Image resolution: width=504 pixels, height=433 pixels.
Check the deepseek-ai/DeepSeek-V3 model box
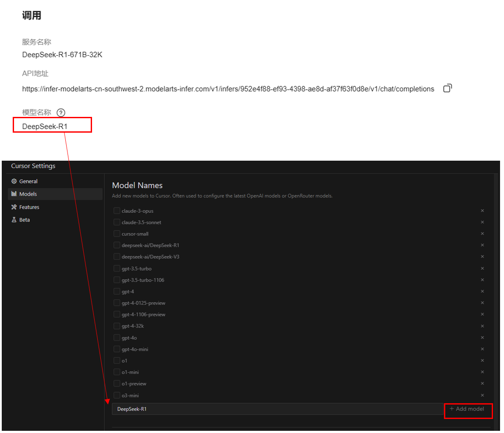click(117, 257)
